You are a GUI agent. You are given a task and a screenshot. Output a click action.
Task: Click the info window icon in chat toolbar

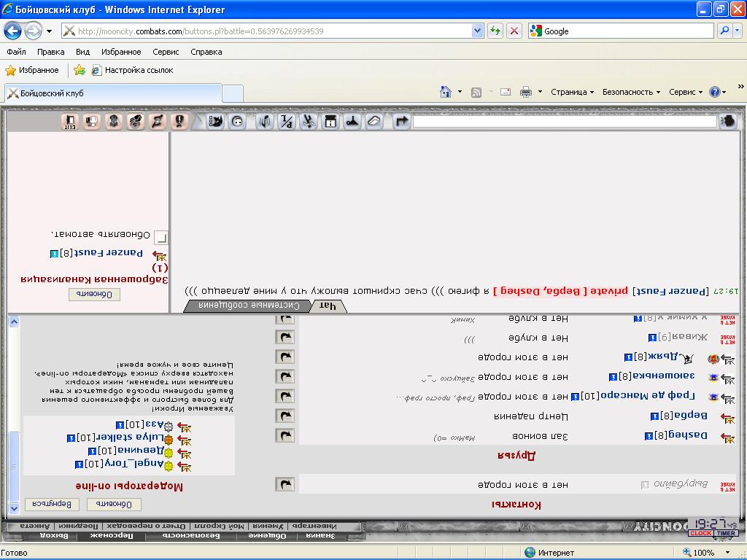pyautogui.click(x=330, y=122)
